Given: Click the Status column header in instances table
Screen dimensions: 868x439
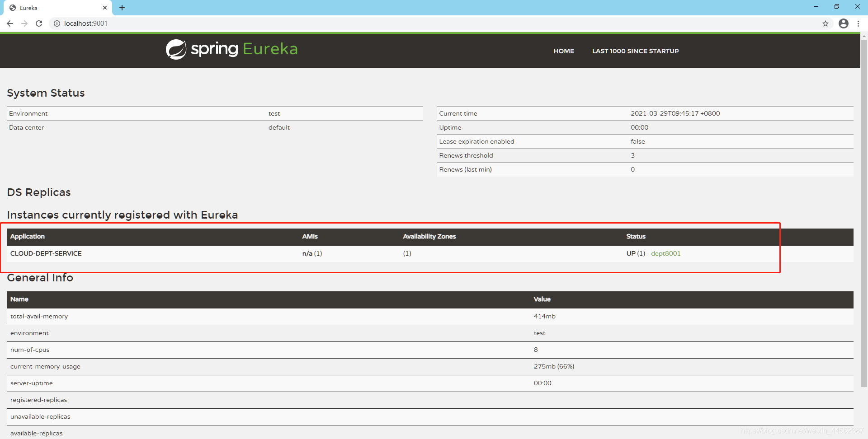Looking at the screenshot, I should (x=636, y=236).
